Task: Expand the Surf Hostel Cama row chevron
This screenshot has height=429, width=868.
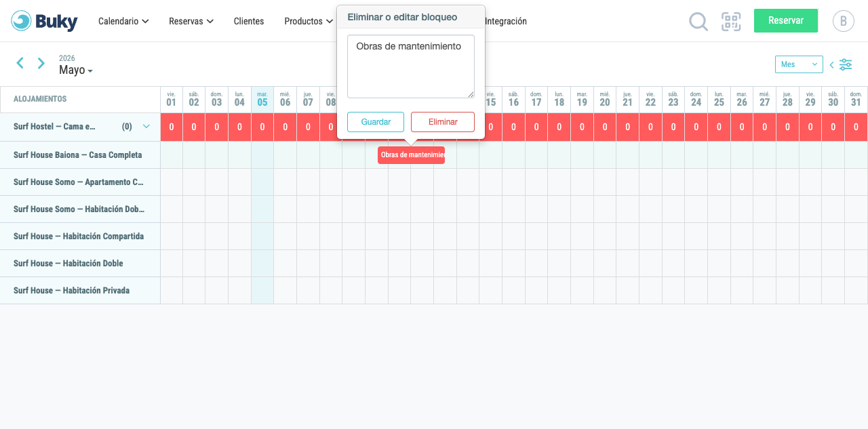Action: point(146,126)
